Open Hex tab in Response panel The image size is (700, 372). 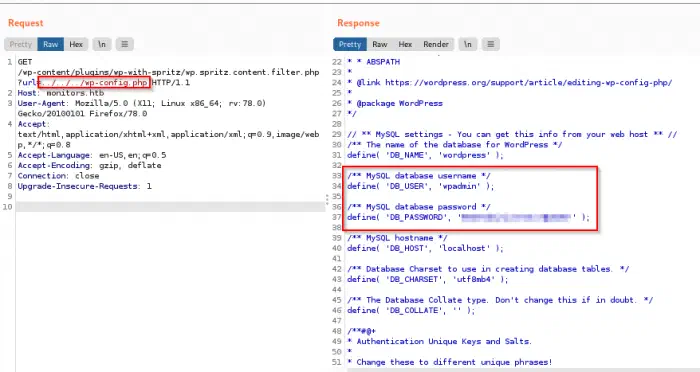pyautogui.click(x=405, y=44)
